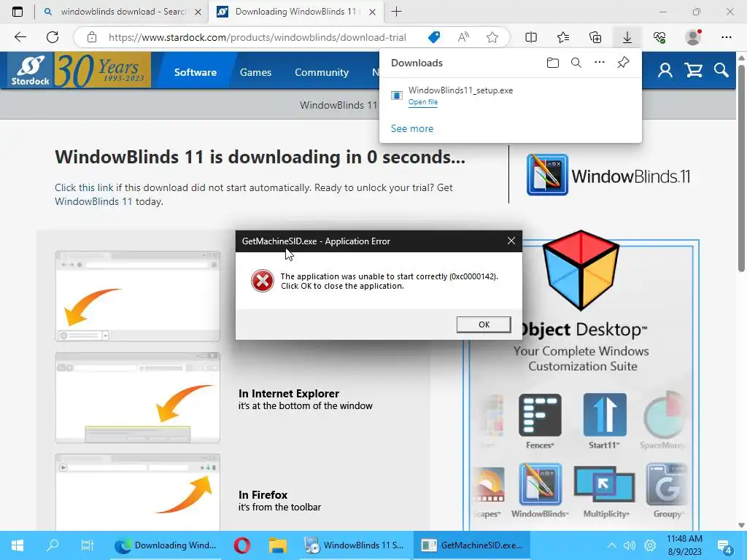
Task: Close the GetMachineSID.exe error dialog
Action: [511, 241]
